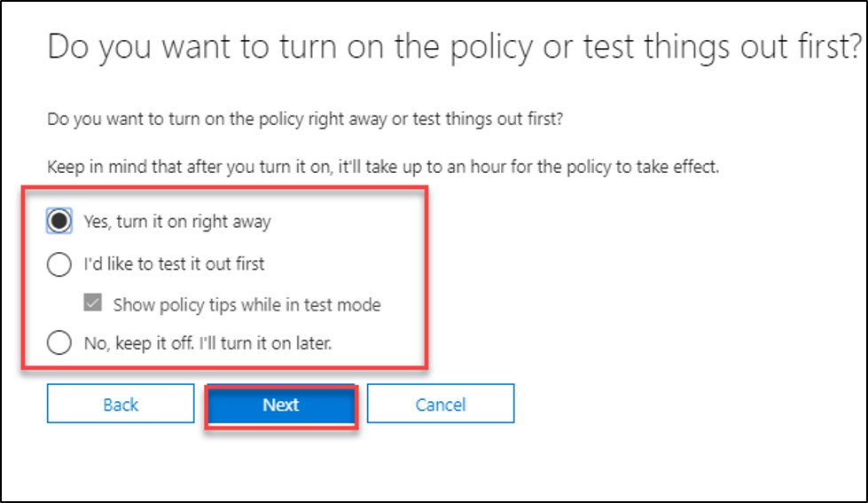Click the "Show policy tips while in test mode" label

click(246, 305)
